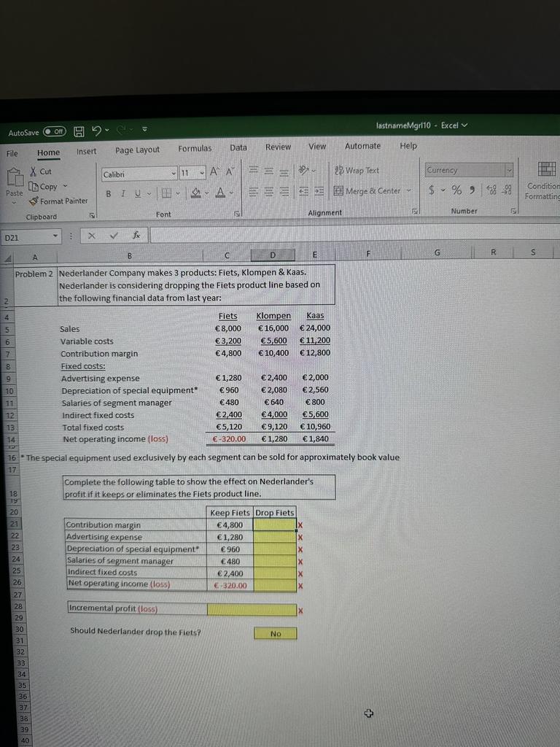
Task: Click Decrease Decimal icon
Action: (507, 190)
